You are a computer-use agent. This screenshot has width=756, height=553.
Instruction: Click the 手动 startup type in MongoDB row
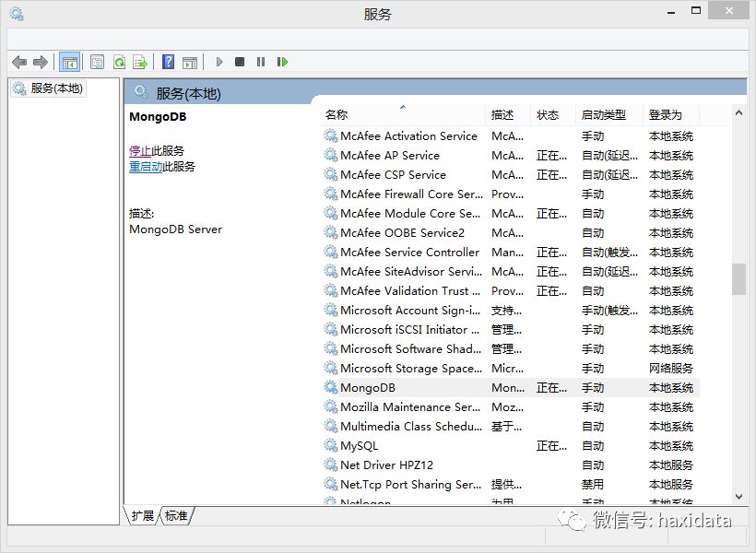click(593, 388)
